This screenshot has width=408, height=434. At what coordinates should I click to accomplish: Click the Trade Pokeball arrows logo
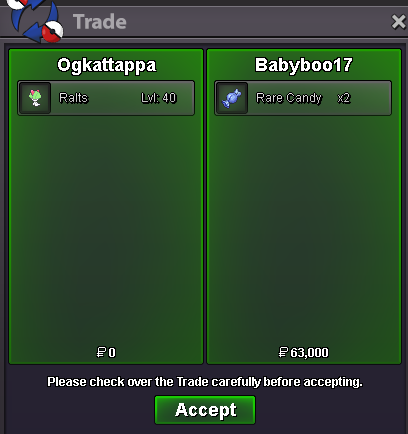click(35, 20)
